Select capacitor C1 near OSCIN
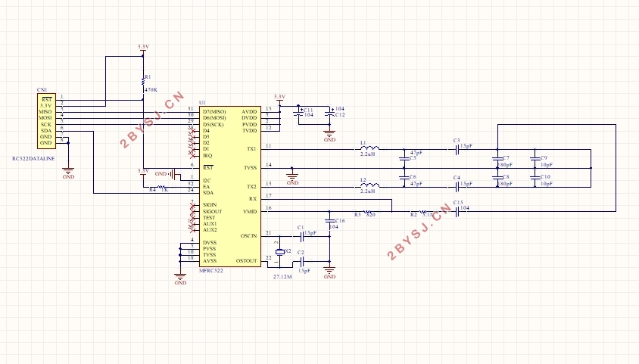 coord(302,237)
